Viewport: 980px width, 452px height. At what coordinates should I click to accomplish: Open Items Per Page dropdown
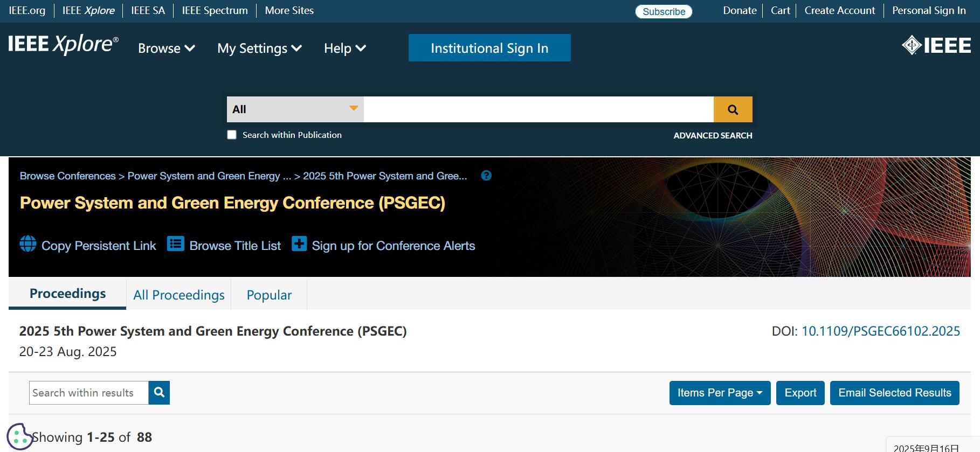tap(720, 393)
